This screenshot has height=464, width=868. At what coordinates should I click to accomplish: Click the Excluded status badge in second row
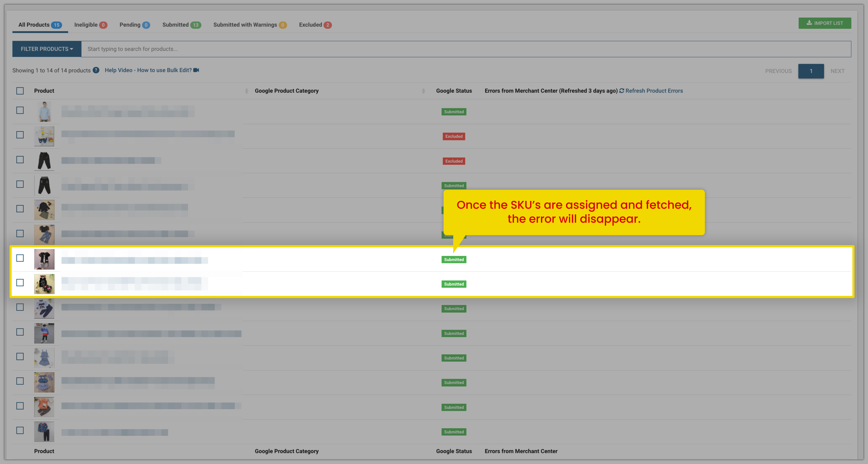tap(454, 136)
